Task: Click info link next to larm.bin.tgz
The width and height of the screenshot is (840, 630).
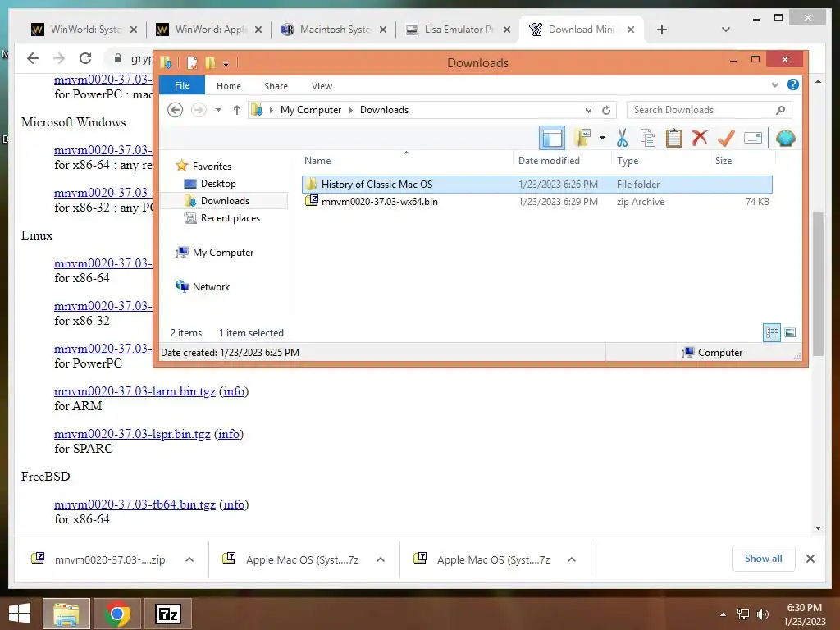Action: click(x=234, y=391)
